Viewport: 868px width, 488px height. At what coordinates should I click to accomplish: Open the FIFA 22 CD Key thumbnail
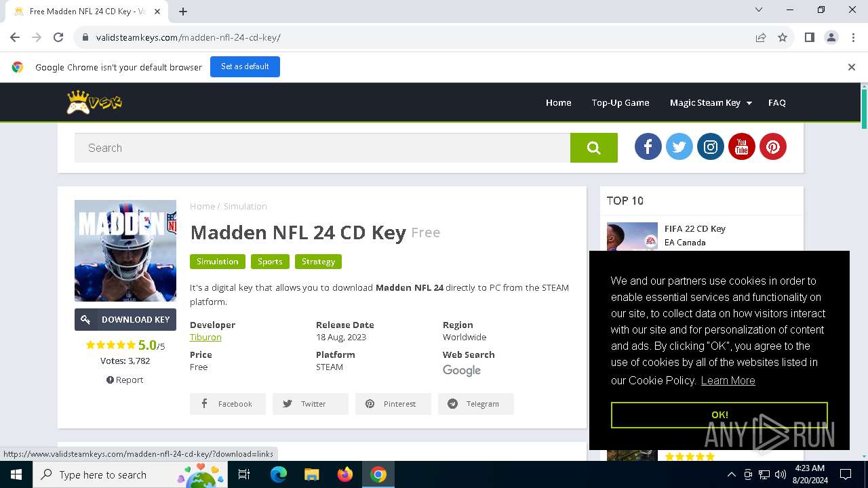pyautogui.click(x=632, y=237)
